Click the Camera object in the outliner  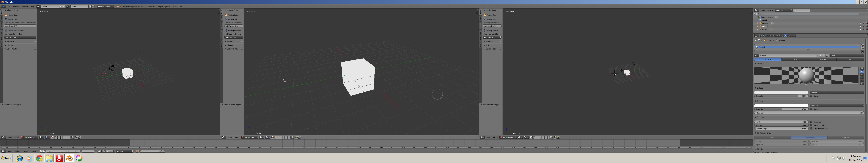(x=765, y=23)
